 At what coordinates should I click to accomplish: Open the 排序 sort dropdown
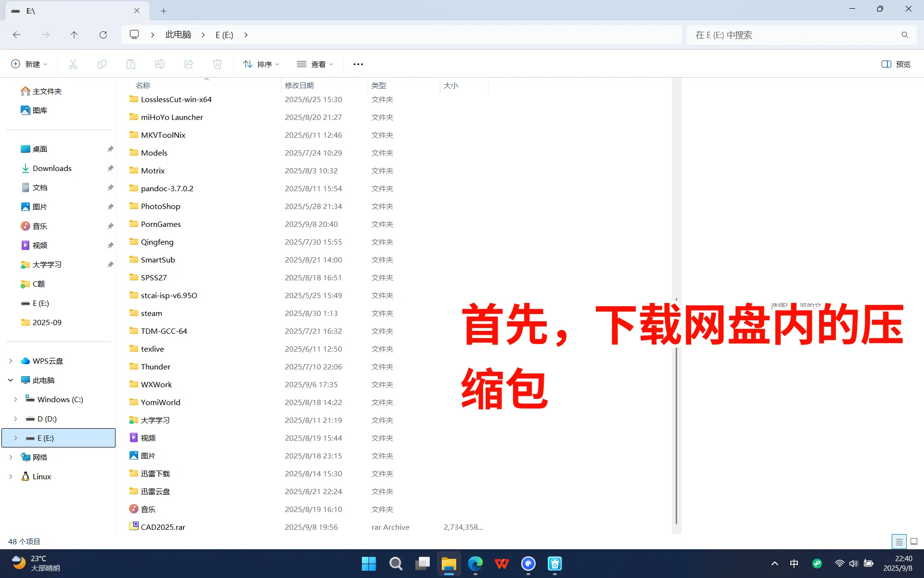click(x=260, y=64)
